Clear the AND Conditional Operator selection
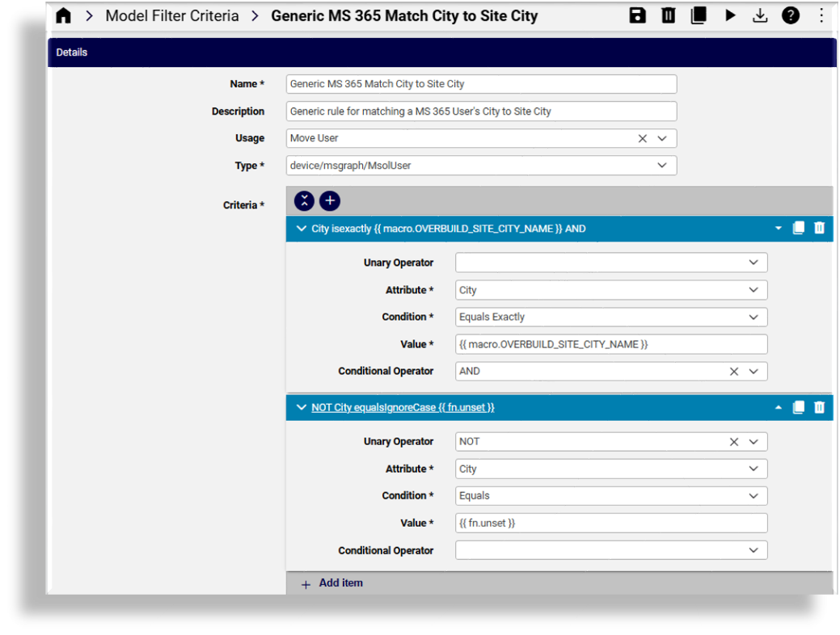The width and height of the screenshot is (840, 635). (x=733, y=371)
